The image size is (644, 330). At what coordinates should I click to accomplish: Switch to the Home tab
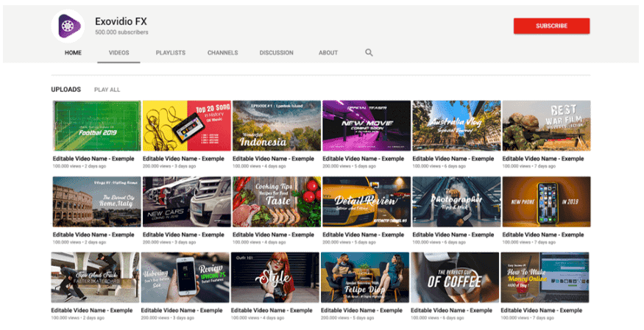73,53
